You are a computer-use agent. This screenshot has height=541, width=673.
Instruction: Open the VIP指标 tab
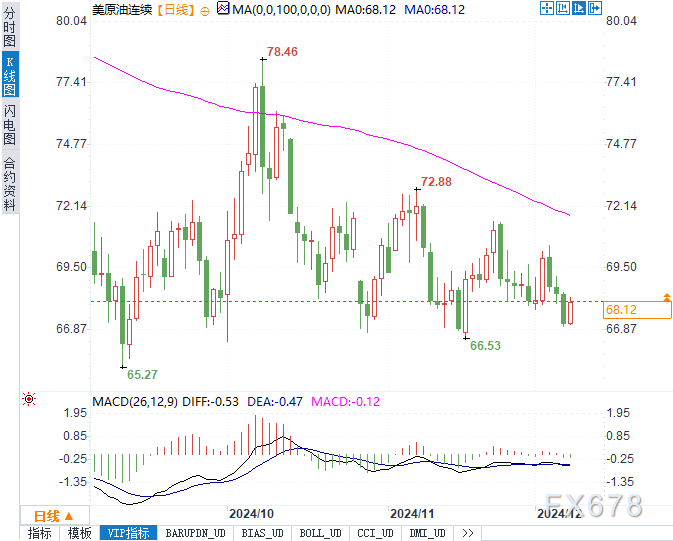tap(128, 533)
